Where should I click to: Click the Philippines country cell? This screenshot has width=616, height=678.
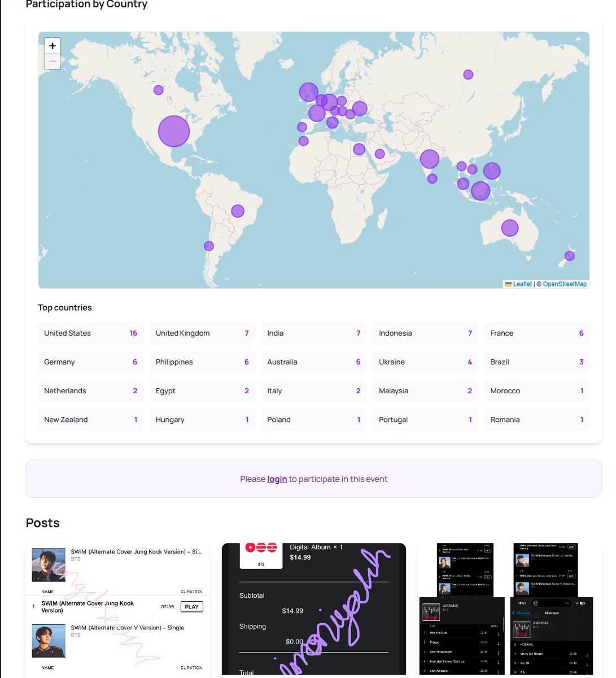click(202, 362)
